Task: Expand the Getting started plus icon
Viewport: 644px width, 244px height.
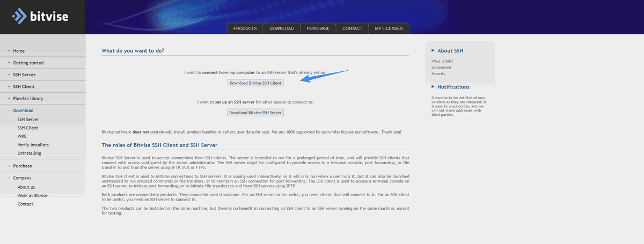Action: coord(9,63)
